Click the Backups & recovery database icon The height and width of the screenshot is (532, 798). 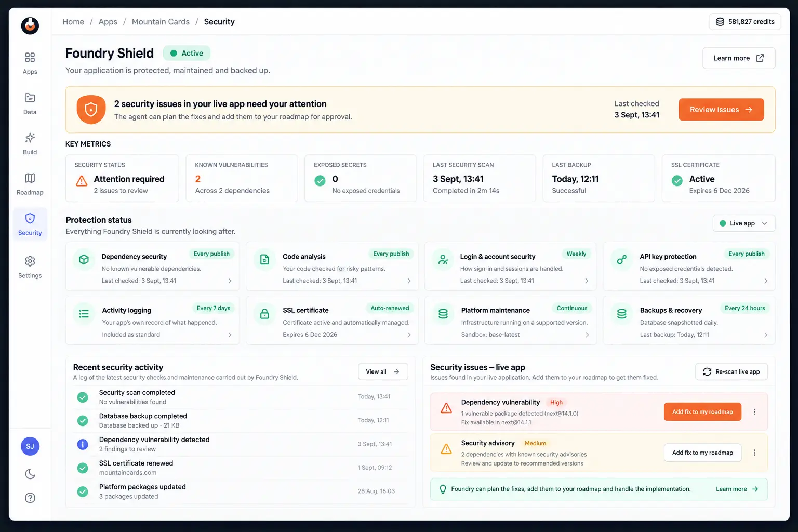(x=622, y=314)
